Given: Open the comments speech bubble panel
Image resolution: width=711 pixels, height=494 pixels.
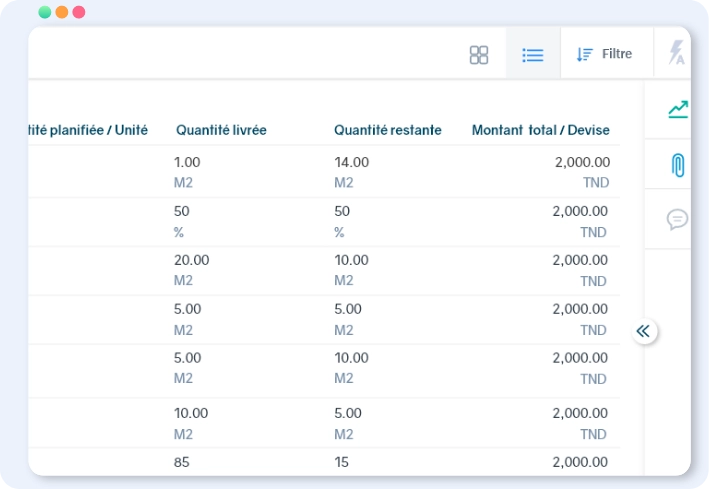Looking at the screenshot, I should [677, 220].
